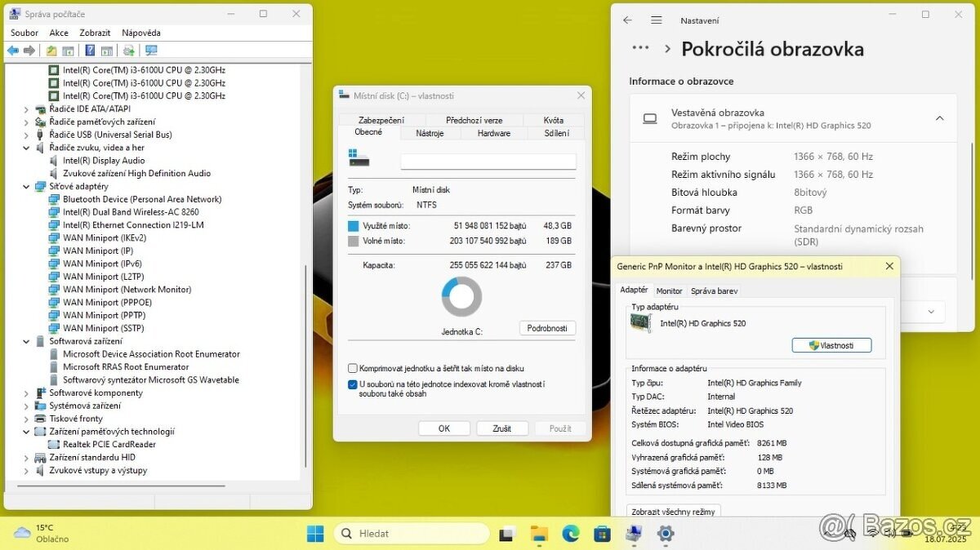The image size is (980, 550).
Task: Click the disk usage pie chart for drive C
Action: [461, 298]
